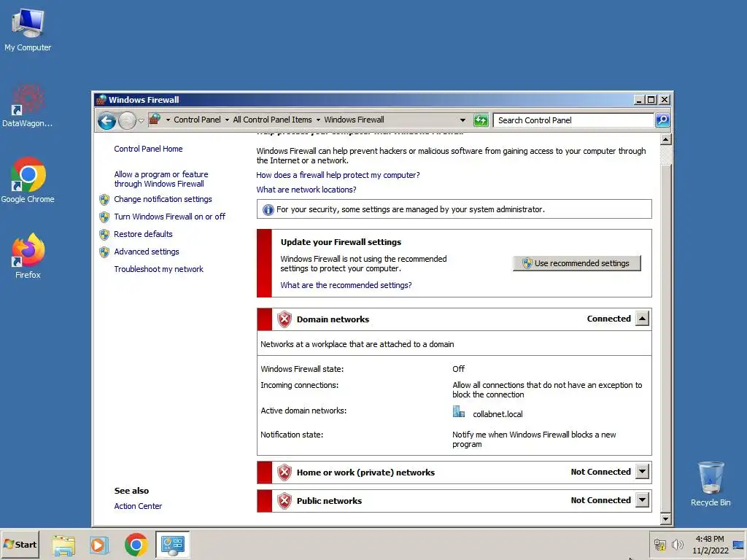The image size is (747, 560).
Task: Click red shield icon for Home or work networks
Action: coord(285,472)
